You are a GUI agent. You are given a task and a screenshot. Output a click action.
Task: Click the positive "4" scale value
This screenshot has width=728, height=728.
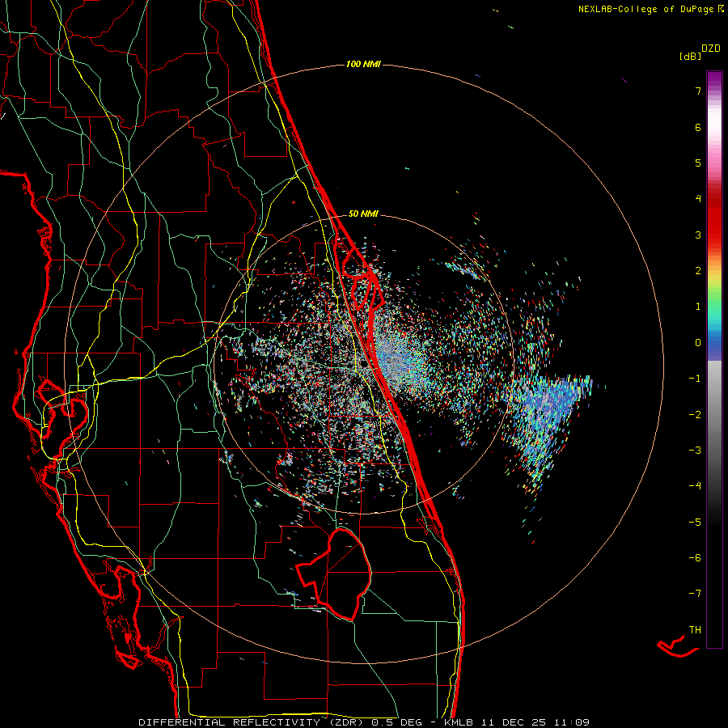click(698, 199)
